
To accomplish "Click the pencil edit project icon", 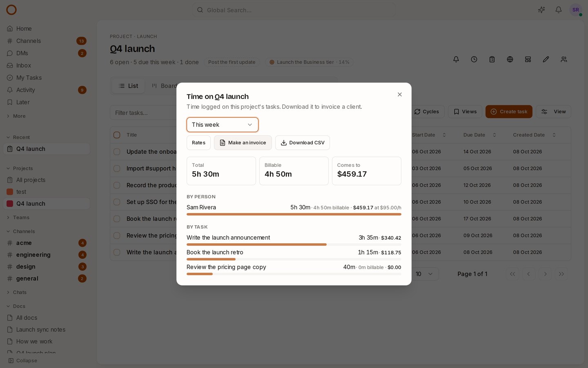I will pos(546,59).
